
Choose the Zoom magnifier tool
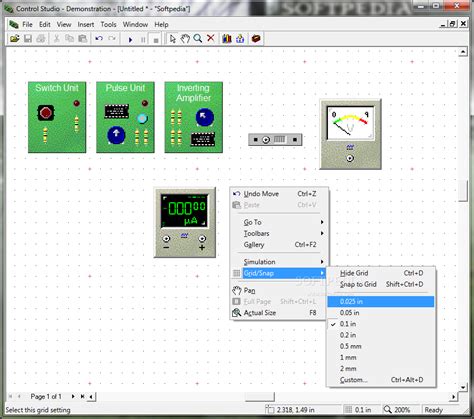click(198, 39)
